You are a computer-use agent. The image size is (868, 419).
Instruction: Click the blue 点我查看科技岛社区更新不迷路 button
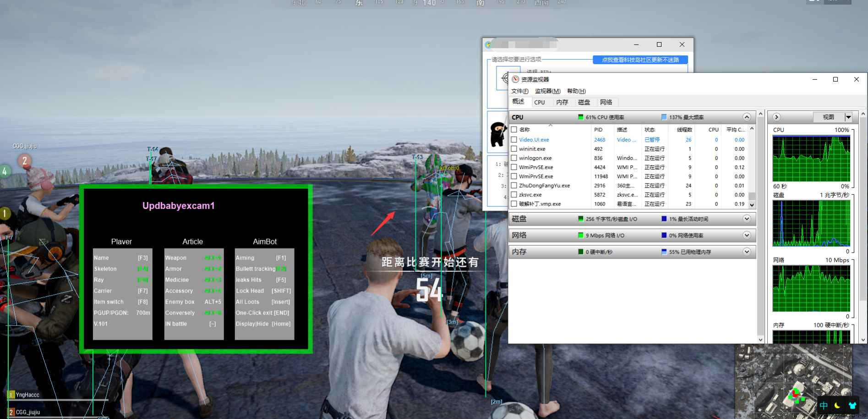(x=640, y=60)
